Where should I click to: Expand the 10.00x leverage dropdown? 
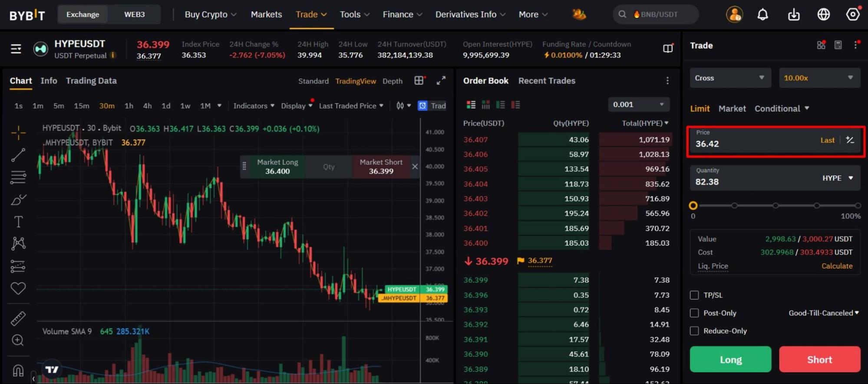819,78
